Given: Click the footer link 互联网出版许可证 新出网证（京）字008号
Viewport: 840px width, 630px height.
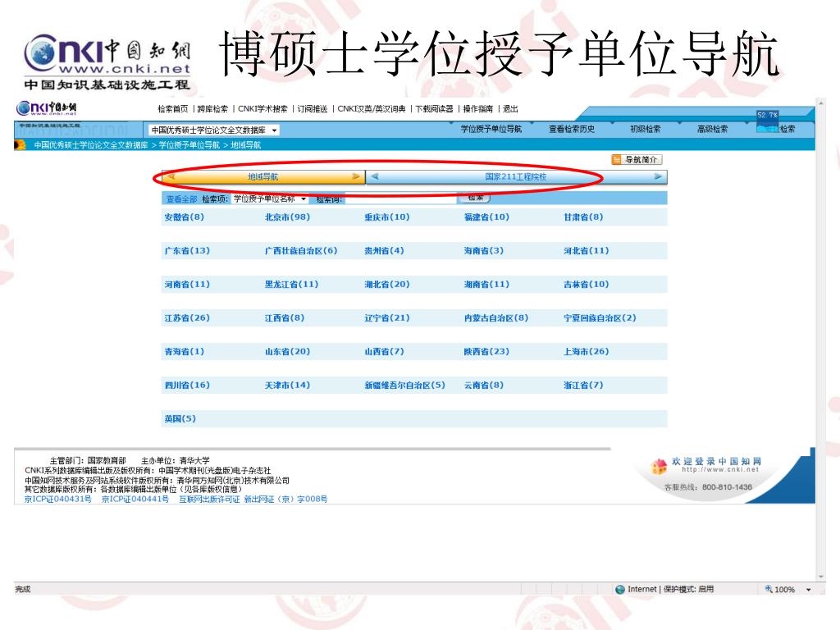Looking at the screenshot, I should coord(253,500).
